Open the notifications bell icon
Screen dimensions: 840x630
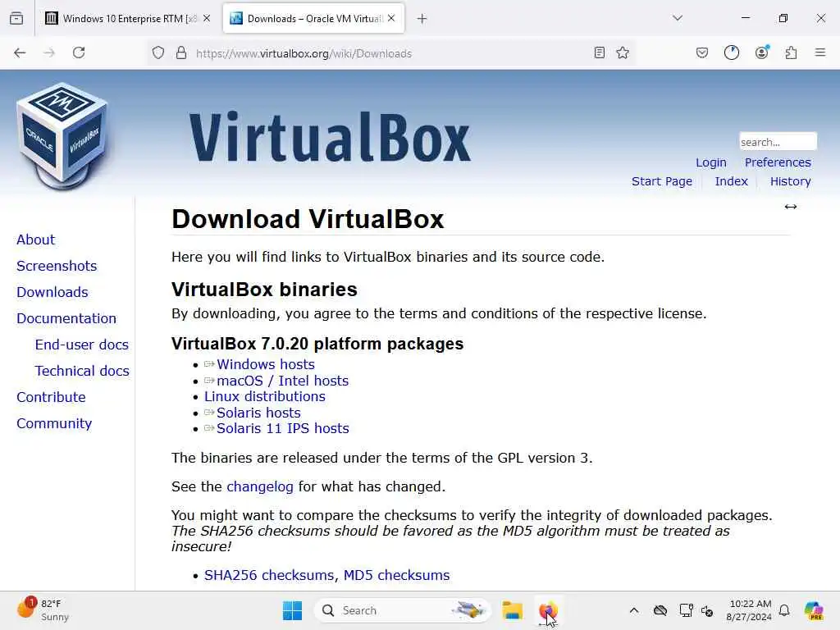coord(784,610)
